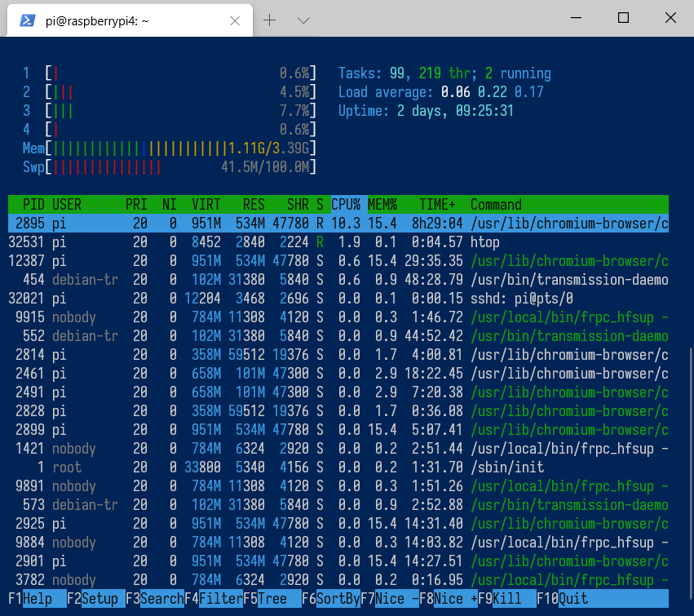This screenshot has height=616, width=694.
Task: Click the F5 Tree button
Action: pos(272,599)
